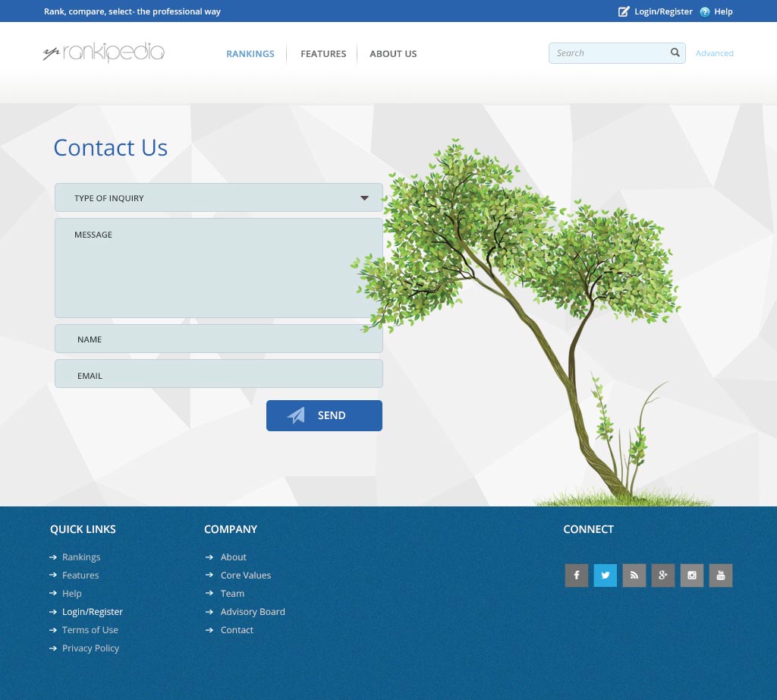Click the Contact Us heading

[111, 148]
